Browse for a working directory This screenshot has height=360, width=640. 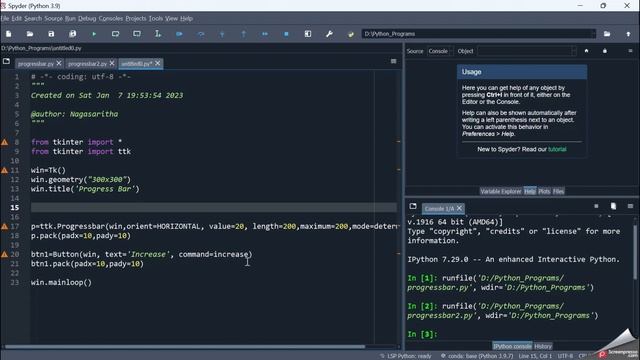click(x=607, y=34)
